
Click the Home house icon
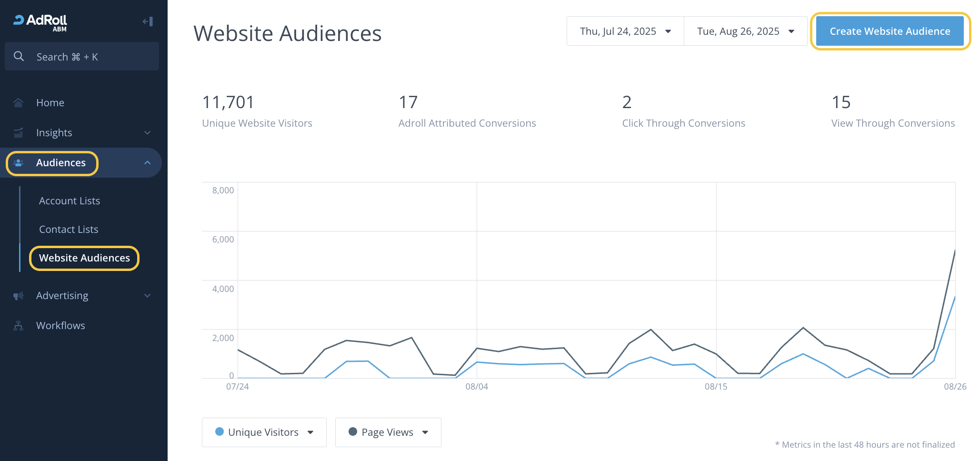pyautogui.click(x=19, y=103)
